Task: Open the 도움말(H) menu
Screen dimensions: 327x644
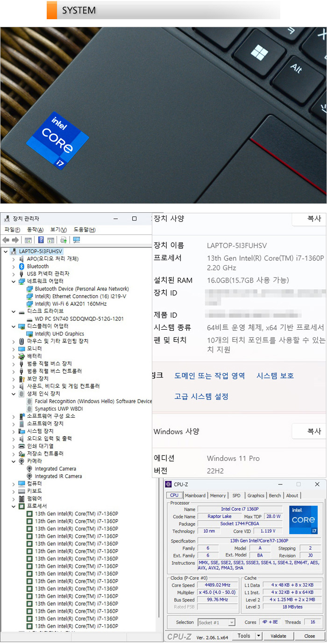Action: click(85, 230)
